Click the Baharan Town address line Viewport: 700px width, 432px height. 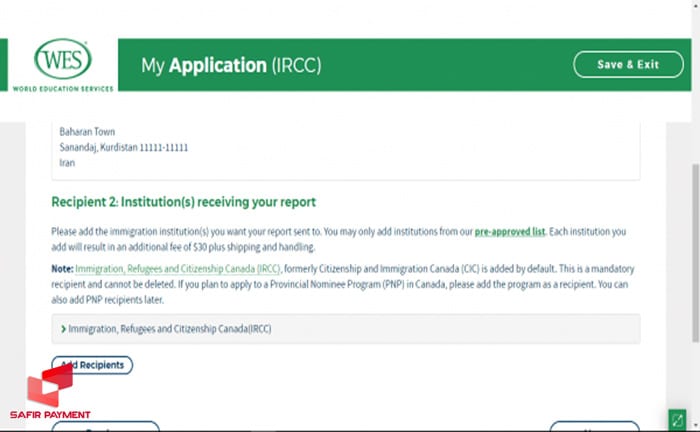click(x=87, y=132)
